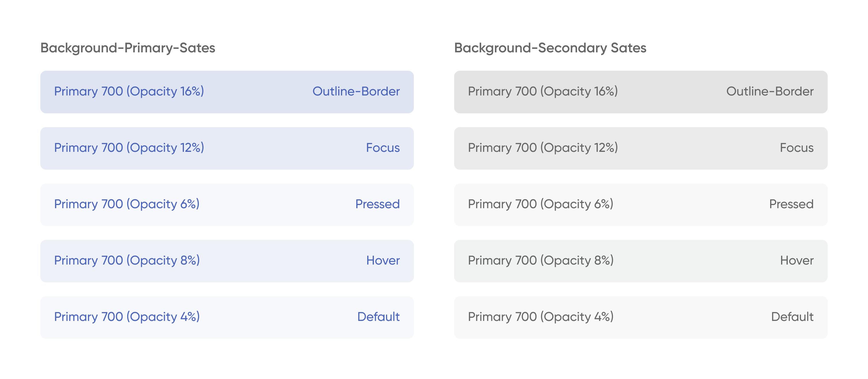The width and height of the screenshot is (868, 379).
Task: Select the blue Focus state swatch
Action: (x=256, y=148)
